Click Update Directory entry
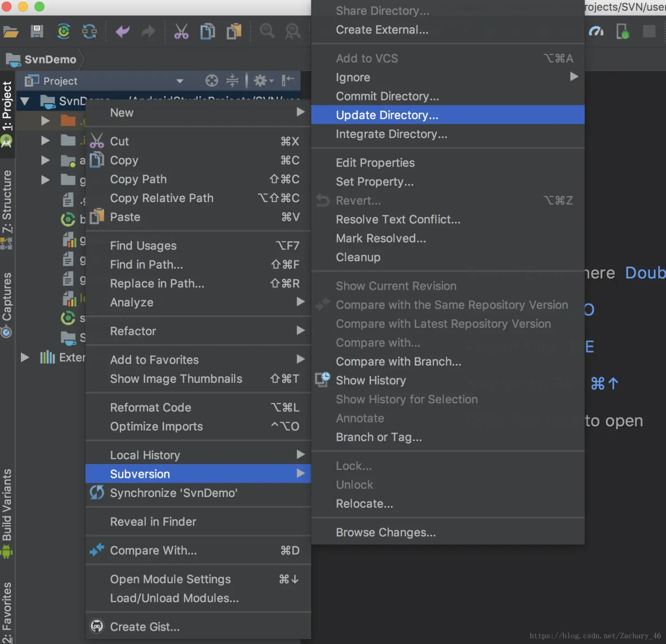This screenshot has height=644, width=666. [448, 115]
